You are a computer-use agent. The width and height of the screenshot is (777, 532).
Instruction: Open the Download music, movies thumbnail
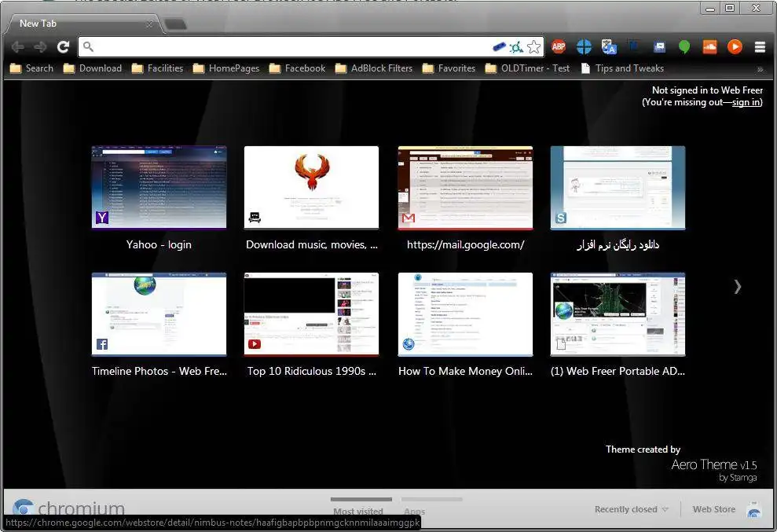[311, 187]
